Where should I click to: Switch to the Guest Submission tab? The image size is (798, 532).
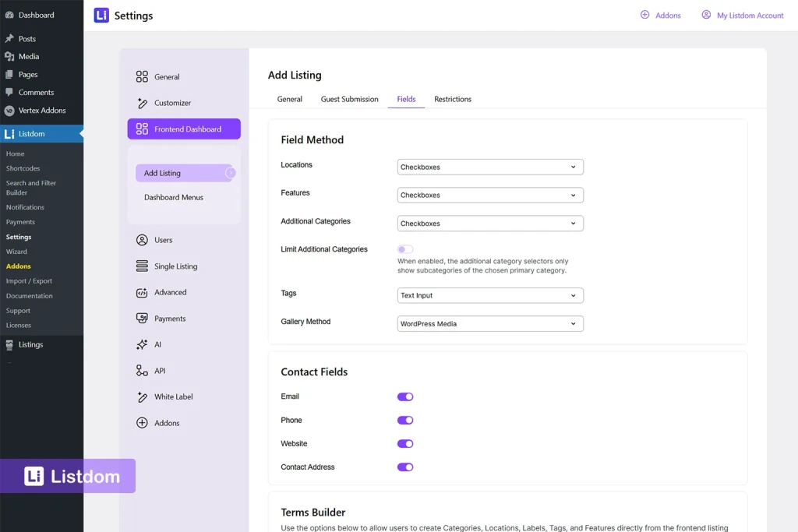[350, 99]
